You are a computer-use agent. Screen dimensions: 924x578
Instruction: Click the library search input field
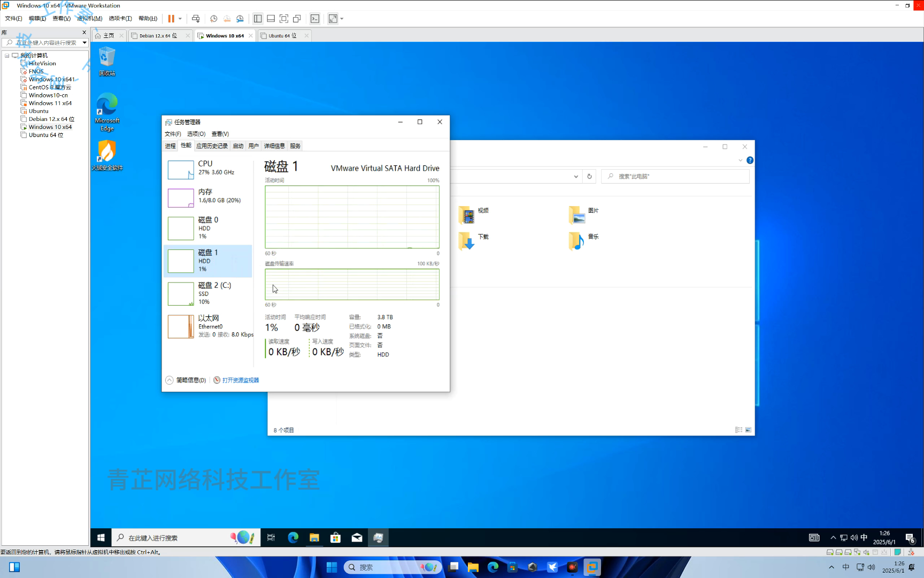[x=42, y=43]
